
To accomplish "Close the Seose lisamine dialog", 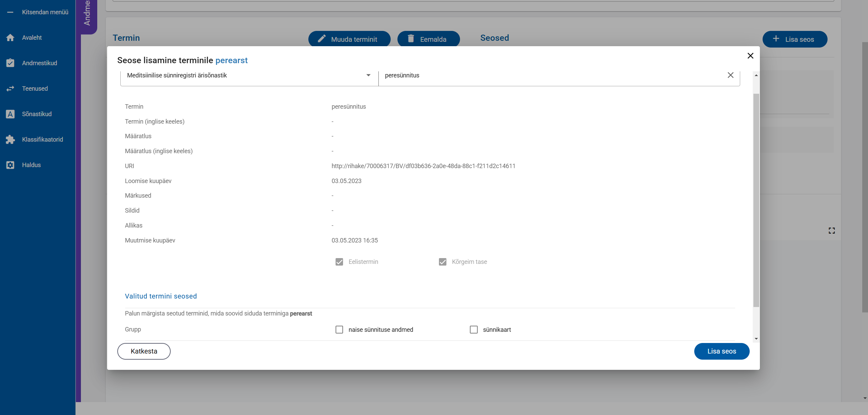I will click(750, 56).
